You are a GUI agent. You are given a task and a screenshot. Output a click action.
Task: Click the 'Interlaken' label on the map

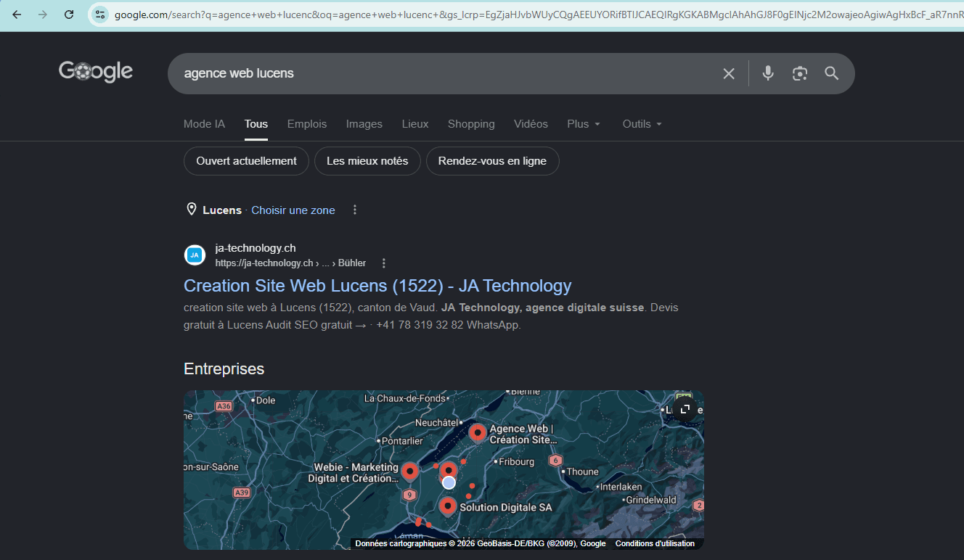click(621, 487)
